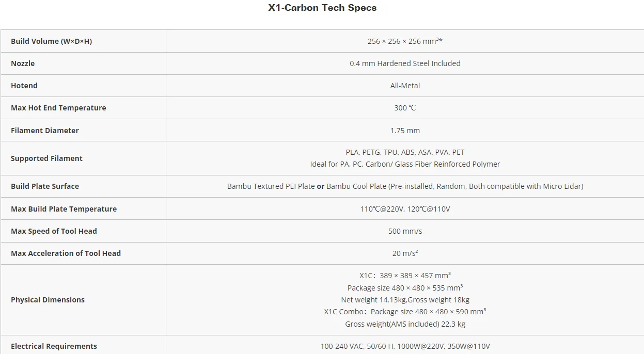Select the Supported Filament label
This screenshot has width=644, height=354.
[46, 158]
